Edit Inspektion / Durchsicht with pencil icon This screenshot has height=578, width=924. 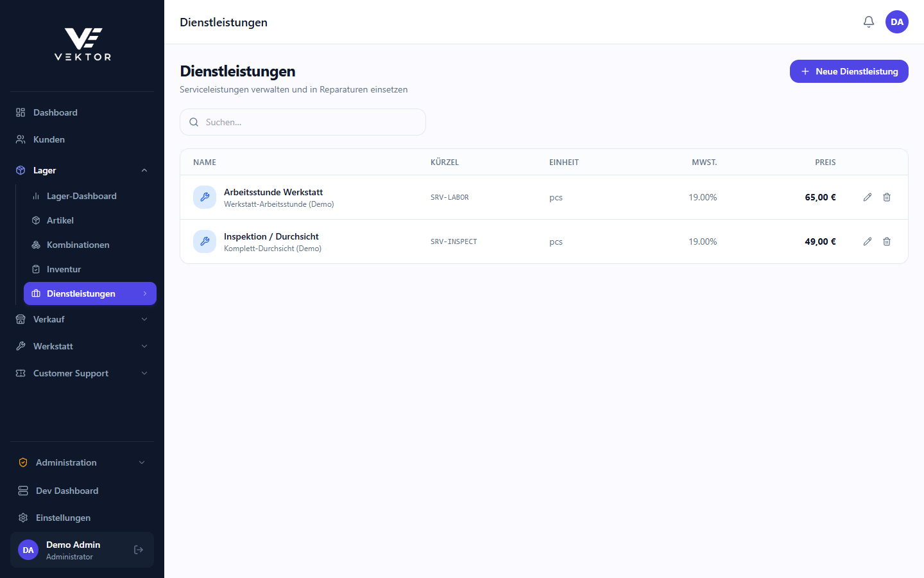tap(868, 241)
